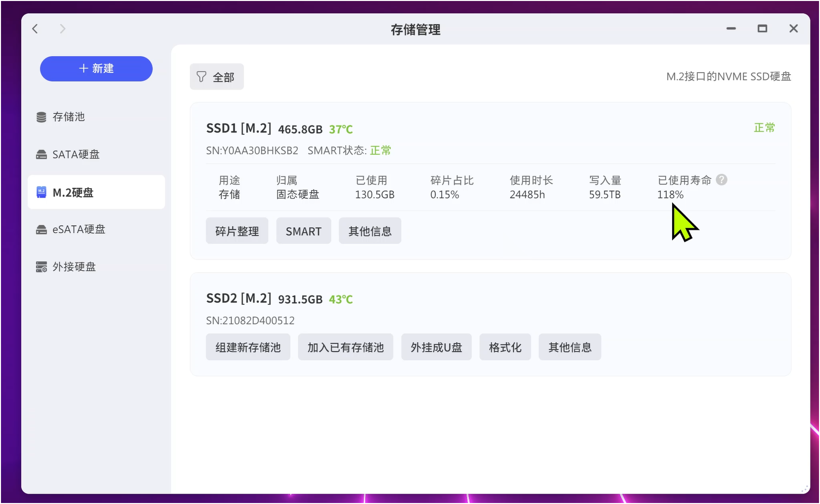Screen dimensions: 820x504
Task: Open the 全部 filter dropdown
Action: coord(217,77)
